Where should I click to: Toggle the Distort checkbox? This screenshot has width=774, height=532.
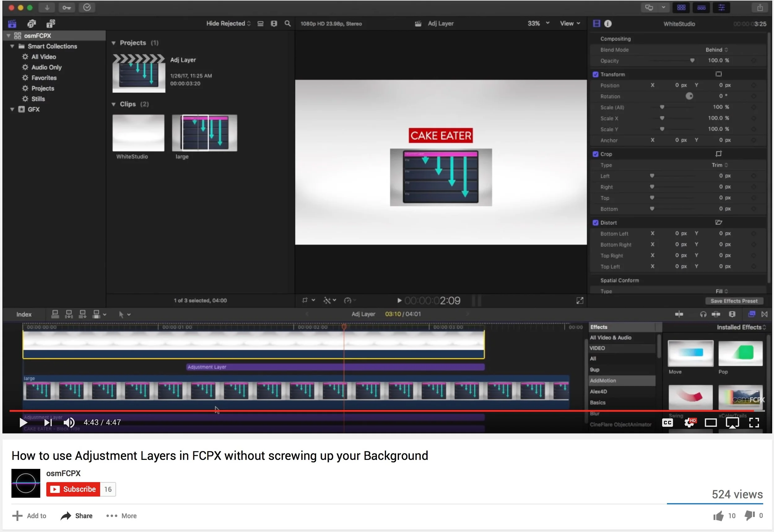point(596,223)
